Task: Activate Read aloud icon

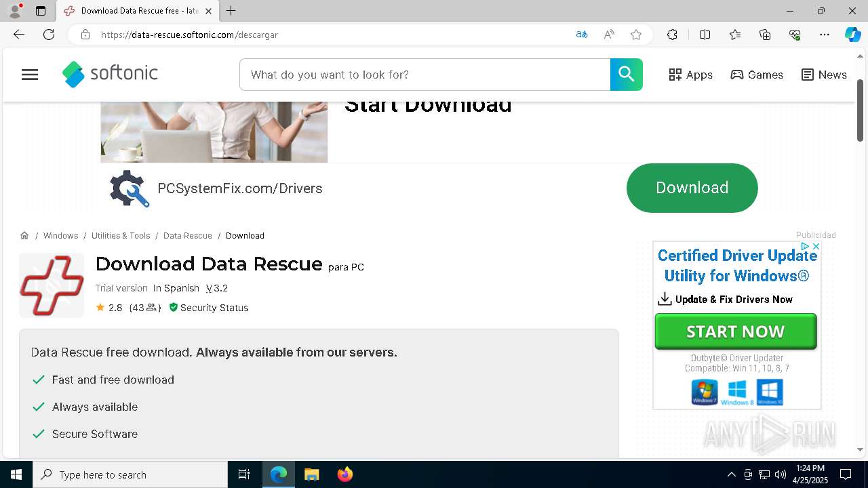Action: 609,35
